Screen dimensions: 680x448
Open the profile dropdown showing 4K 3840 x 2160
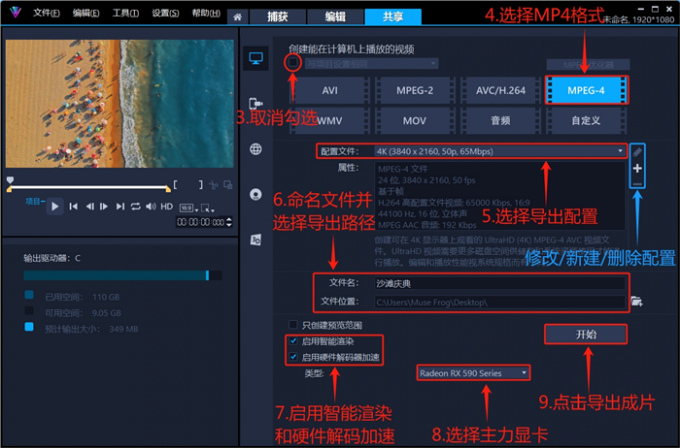pyautogui.click(x=500, y=151)
